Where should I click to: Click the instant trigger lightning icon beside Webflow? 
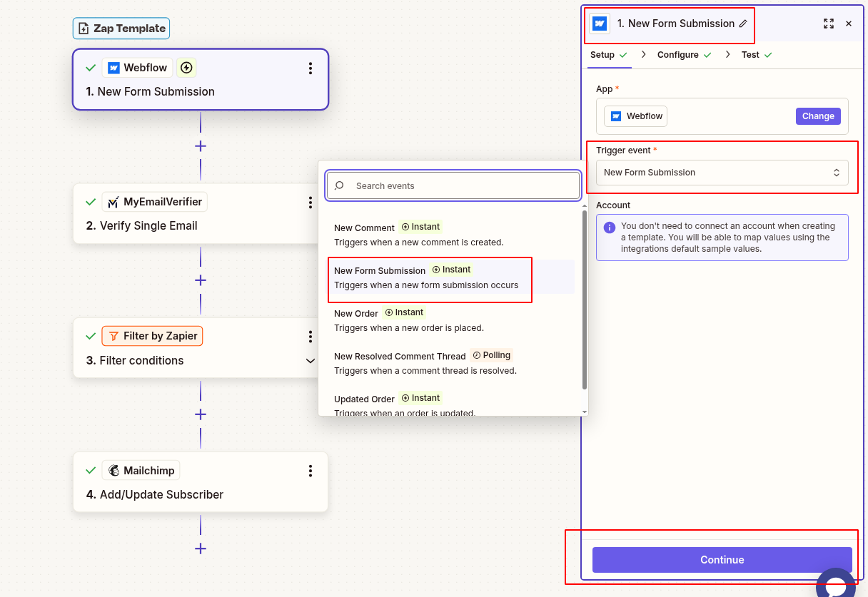[x=186, y=67]
